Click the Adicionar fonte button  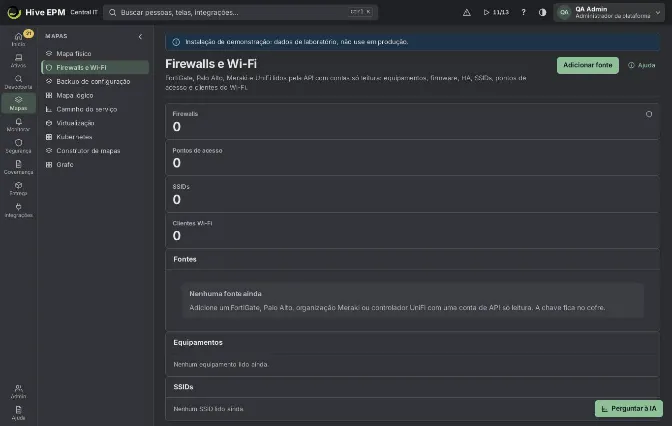point(588,65)
